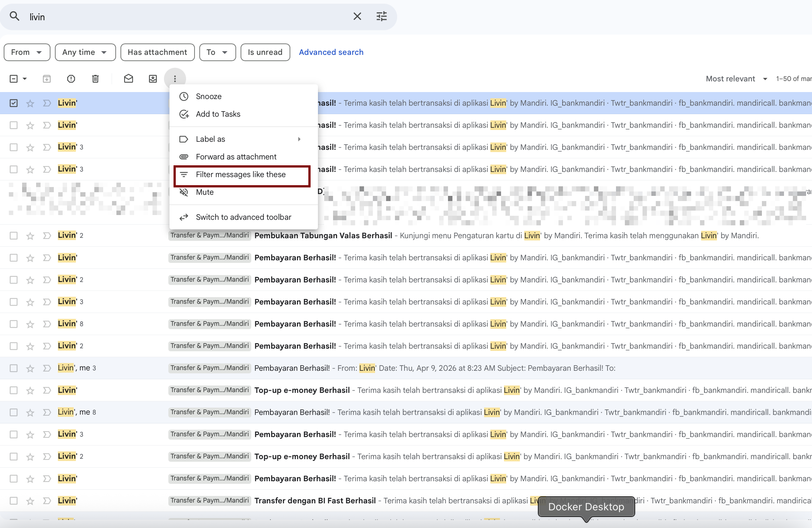Image resolution: width=812 pixels, height=528 pixels.
Task: Choose Snooze from the menu
Action: click(244, 96)
